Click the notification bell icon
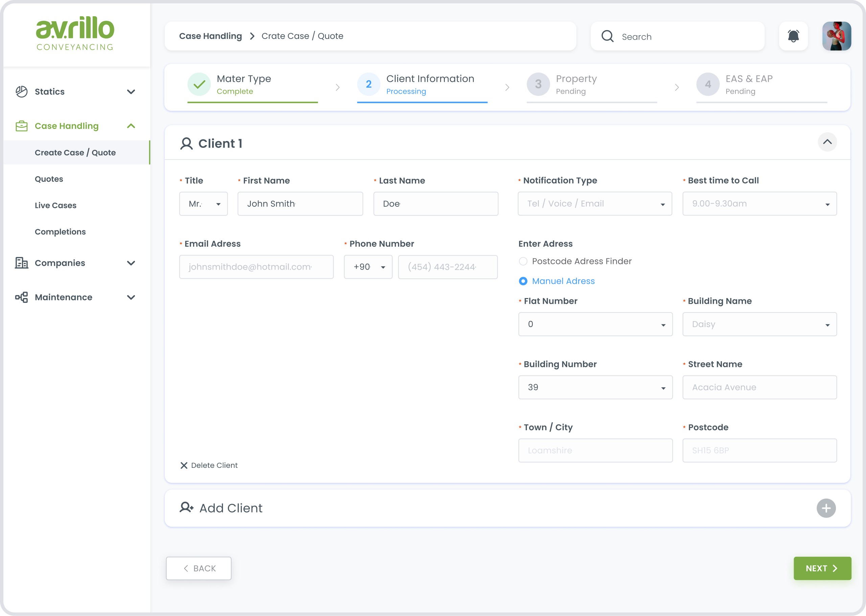Viewport: 866px width, 616px height. [x=793, y=36]
